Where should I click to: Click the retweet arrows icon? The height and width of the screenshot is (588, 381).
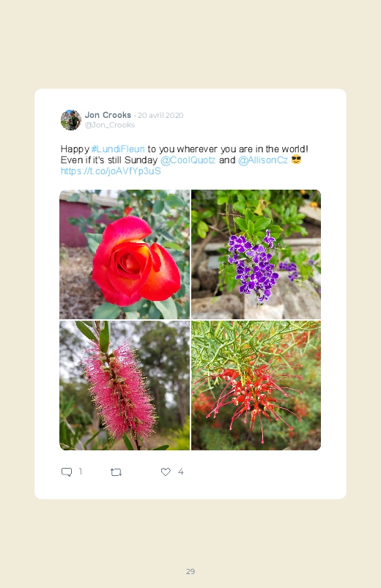point(116,472)
